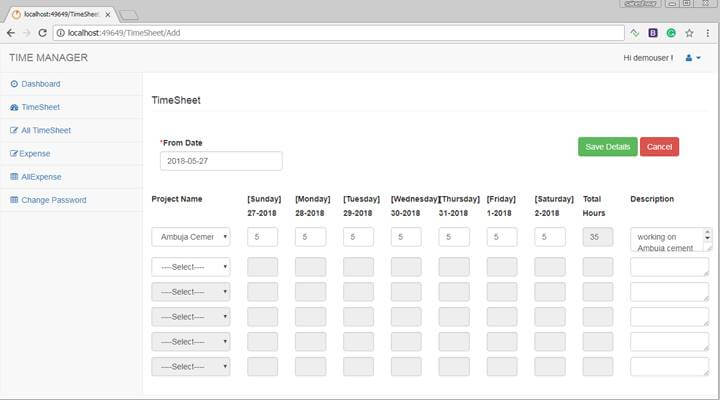Click description textarea scrollbar in first row
Screen dimensions: 720x400
[x=707, y=237]
